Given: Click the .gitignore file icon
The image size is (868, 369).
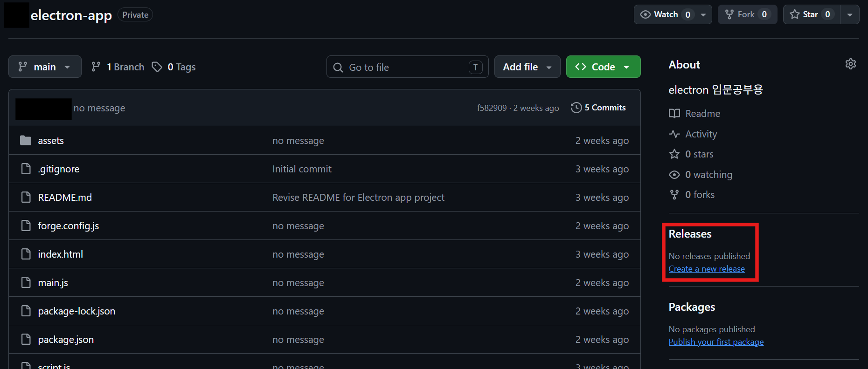Looking at the screenshot, I should point(26,169).
